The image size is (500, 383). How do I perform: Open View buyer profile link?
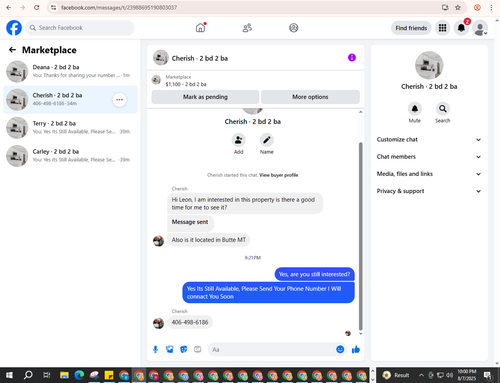click(279, 175)
